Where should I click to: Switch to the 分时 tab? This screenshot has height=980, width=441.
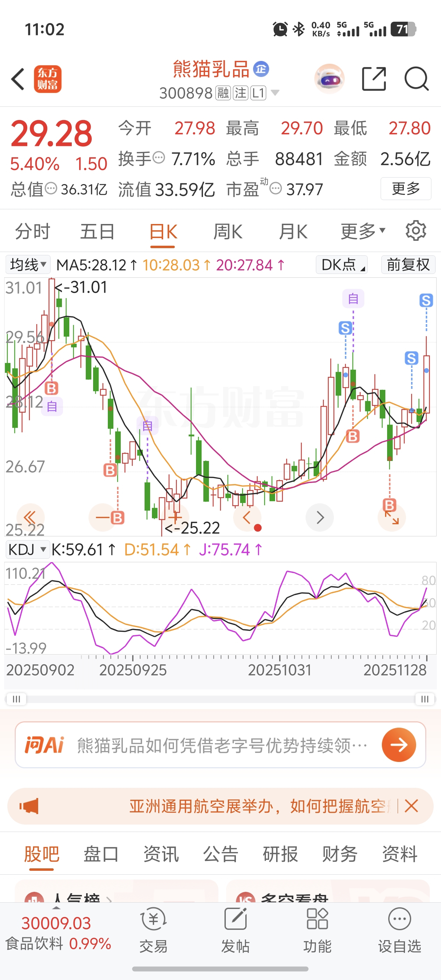pos(32,231)
